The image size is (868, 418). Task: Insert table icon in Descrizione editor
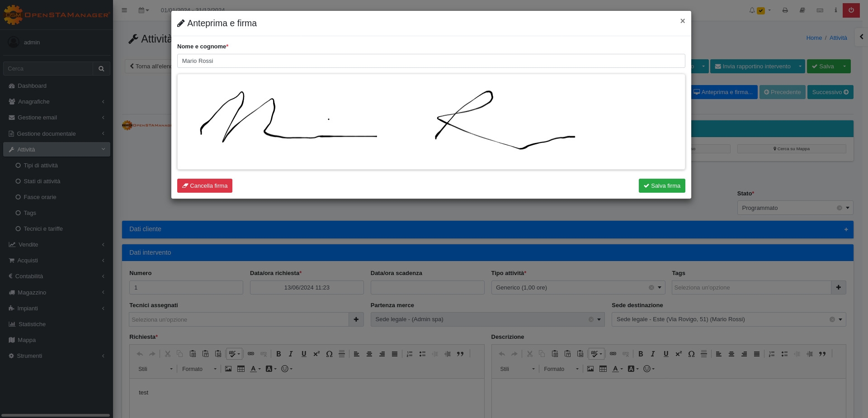pos(603,369)
